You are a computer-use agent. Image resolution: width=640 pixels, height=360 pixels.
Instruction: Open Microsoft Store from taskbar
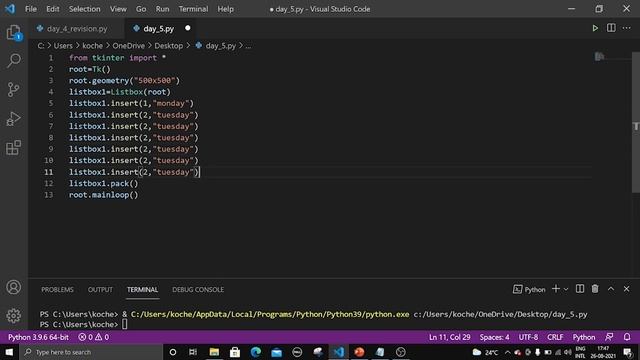click(x=235, y=352)
